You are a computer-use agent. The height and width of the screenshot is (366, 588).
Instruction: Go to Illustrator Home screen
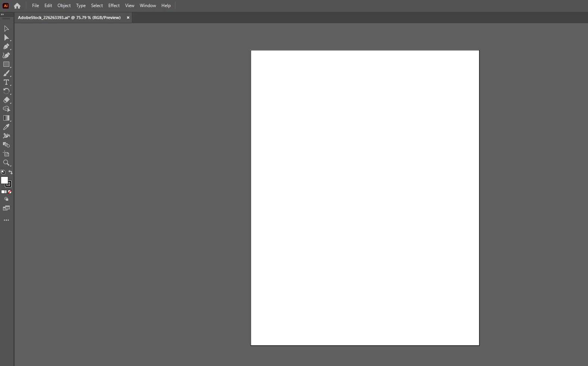coord(17,6)
